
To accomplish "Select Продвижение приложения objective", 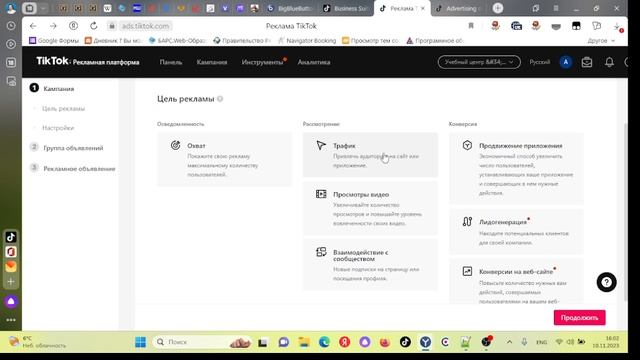I will [516, 169].
